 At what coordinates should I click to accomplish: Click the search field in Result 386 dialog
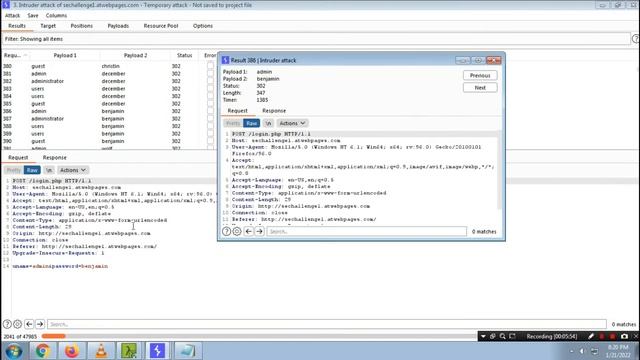367,231
